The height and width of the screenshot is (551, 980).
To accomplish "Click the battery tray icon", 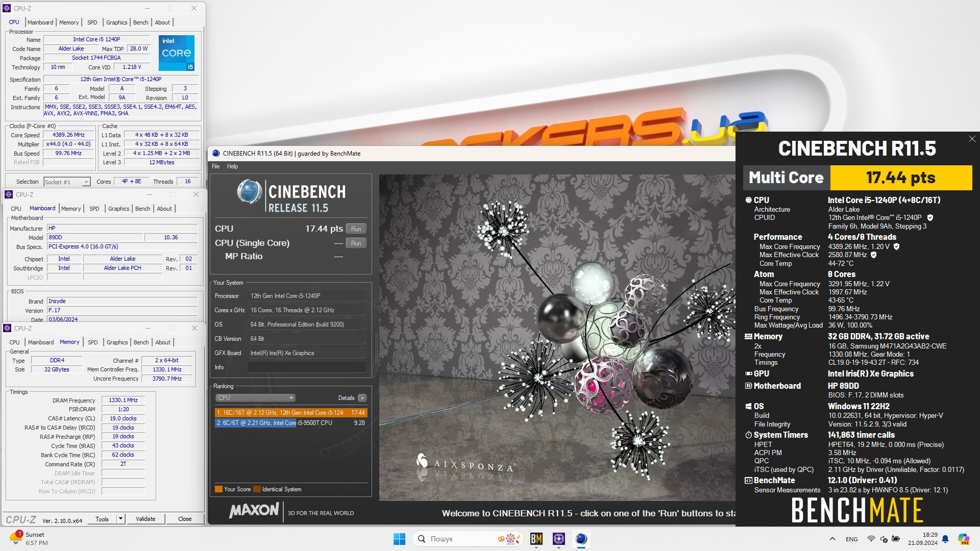I will tap(896, 539).
